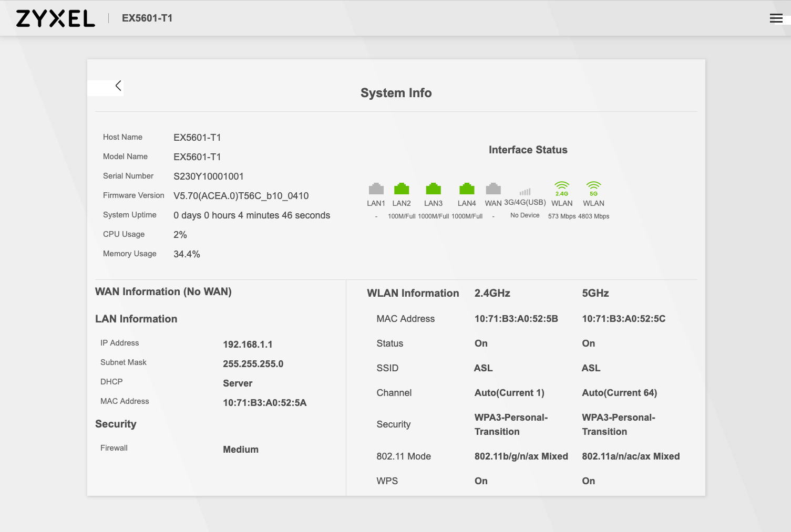Click the System Uptime value
791x532 pixels.
[252, 215]
